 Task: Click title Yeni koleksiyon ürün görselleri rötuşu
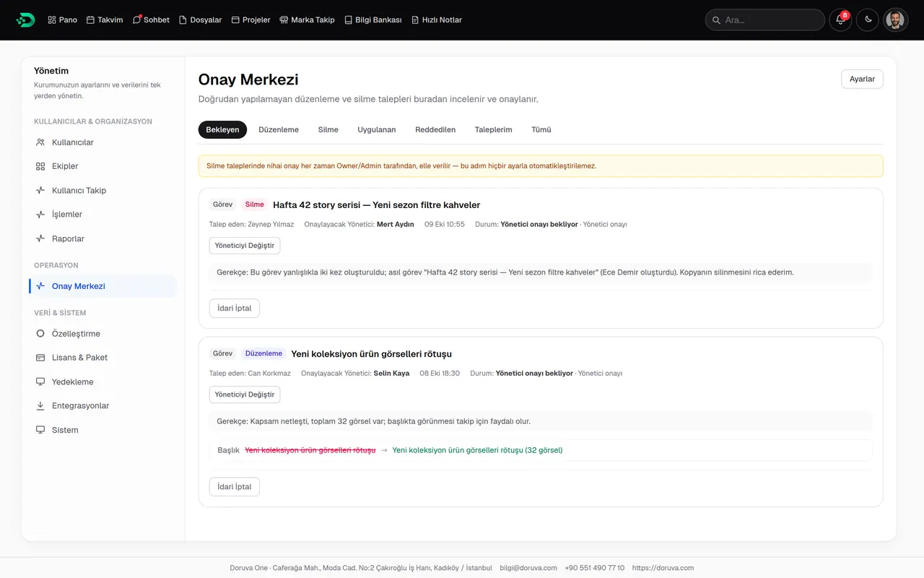tap(371, 354)
